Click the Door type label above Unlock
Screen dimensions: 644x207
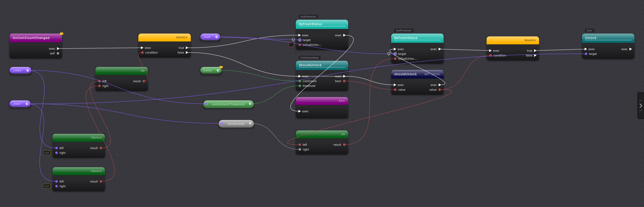(589, 30)
